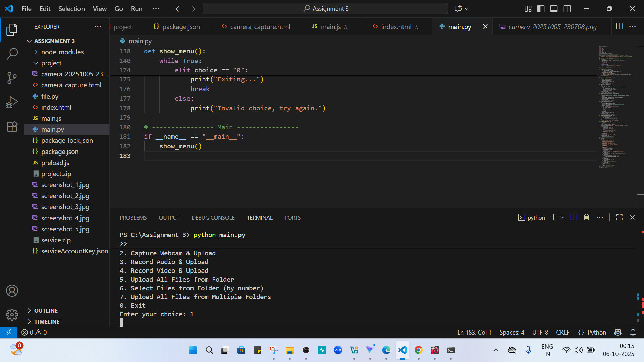Open the Search view in activity bar

pos(12,54)
